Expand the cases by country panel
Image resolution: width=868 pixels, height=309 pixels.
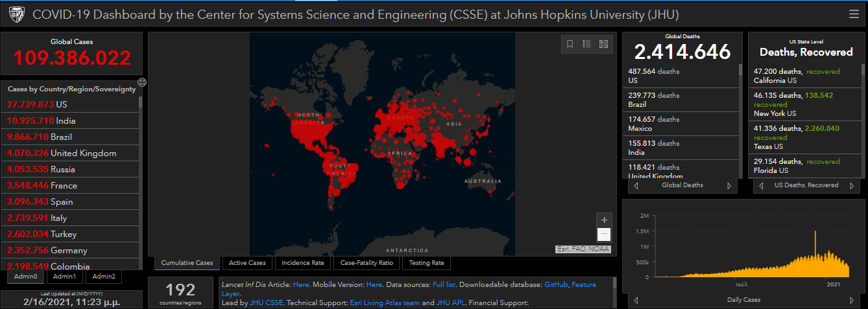coord(142,82)
